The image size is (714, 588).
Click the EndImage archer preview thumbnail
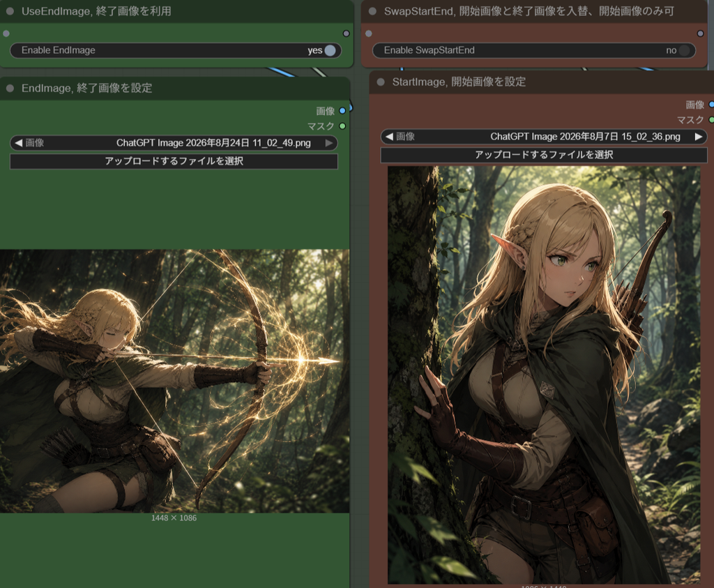coord(174,381)
